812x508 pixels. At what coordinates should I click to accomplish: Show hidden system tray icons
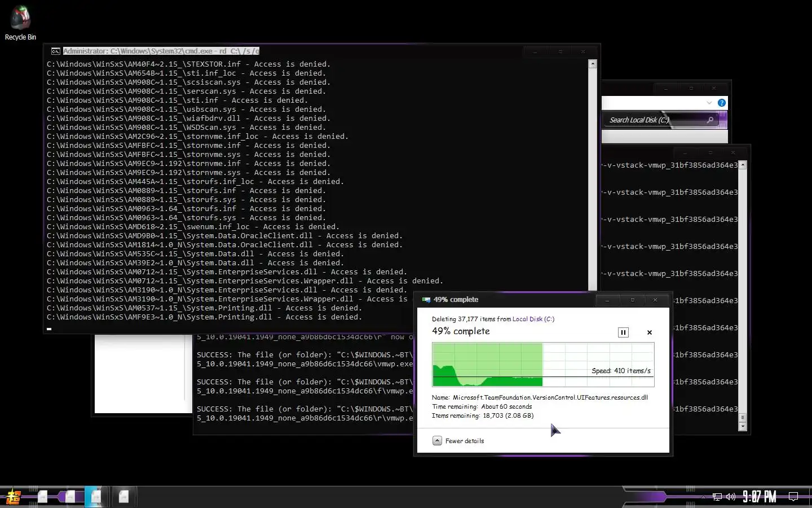pyautogui.click(x=703, y=497)
